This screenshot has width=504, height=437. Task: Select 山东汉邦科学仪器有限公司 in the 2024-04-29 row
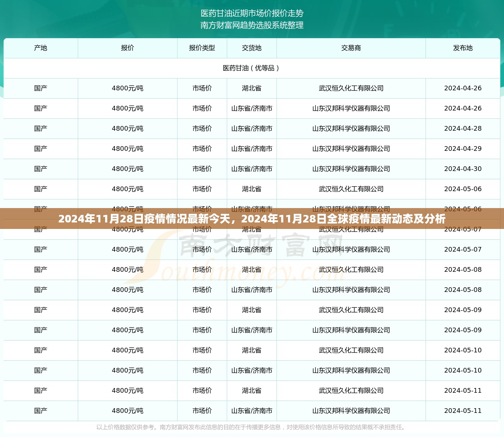tap(351, 149)
